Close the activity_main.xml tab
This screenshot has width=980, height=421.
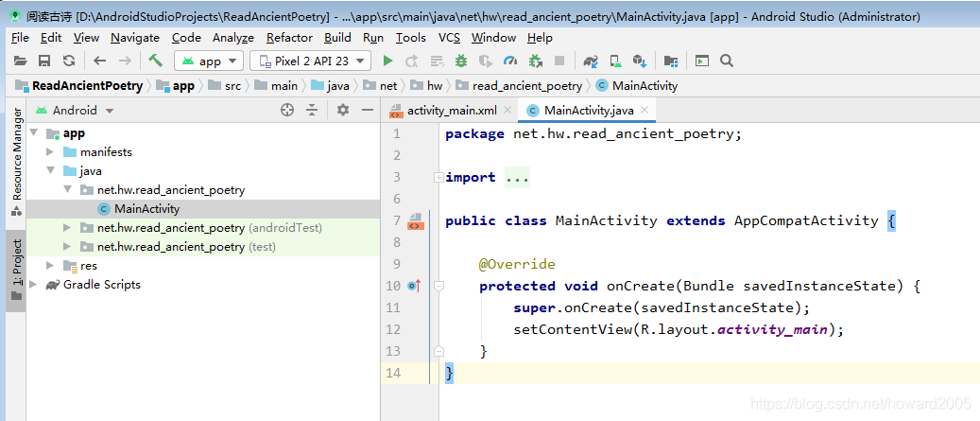tap(507, 110)
